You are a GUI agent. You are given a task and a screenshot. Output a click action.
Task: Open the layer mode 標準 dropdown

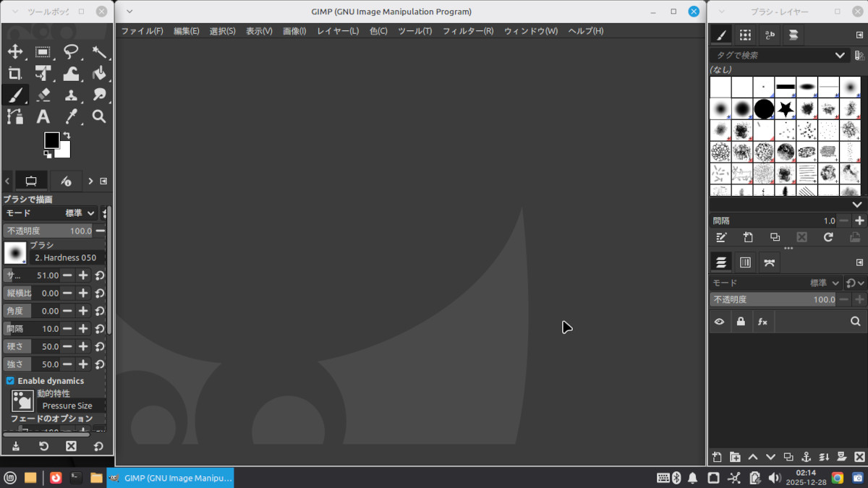point(825,283)
